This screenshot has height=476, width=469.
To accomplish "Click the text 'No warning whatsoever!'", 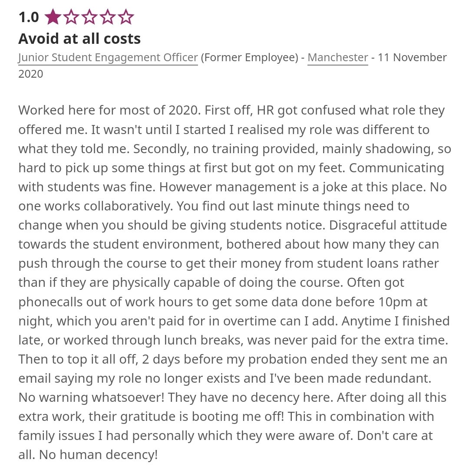I will coord(92,397).
